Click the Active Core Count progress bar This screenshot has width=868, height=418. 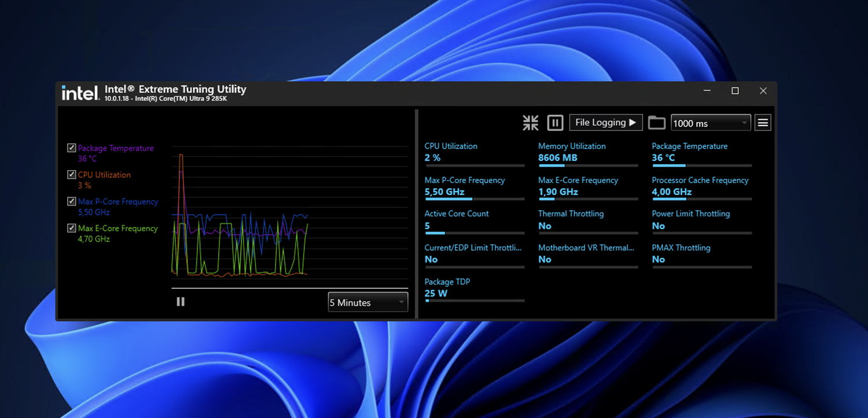coord(475,233)
